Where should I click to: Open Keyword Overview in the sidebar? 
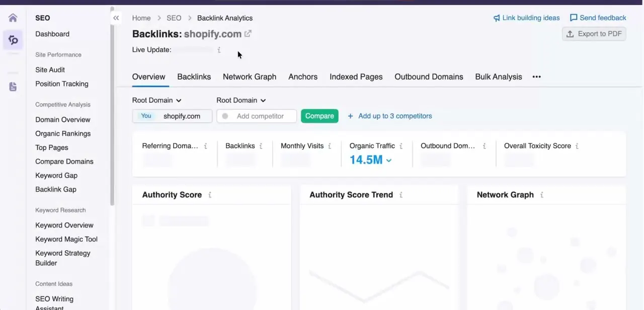(64, 225)
